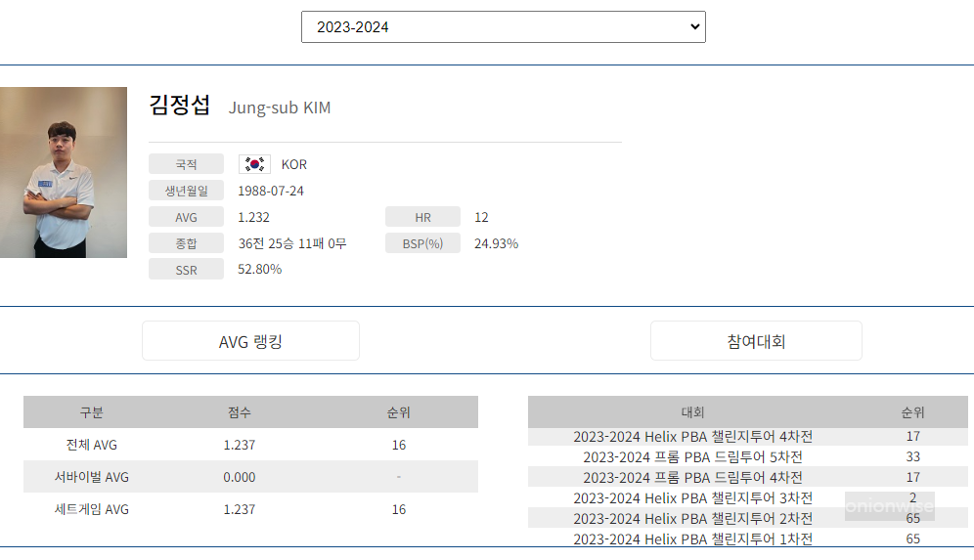Click the KOR nationality value
Screen dimensions: 974x560
(293, 164)
